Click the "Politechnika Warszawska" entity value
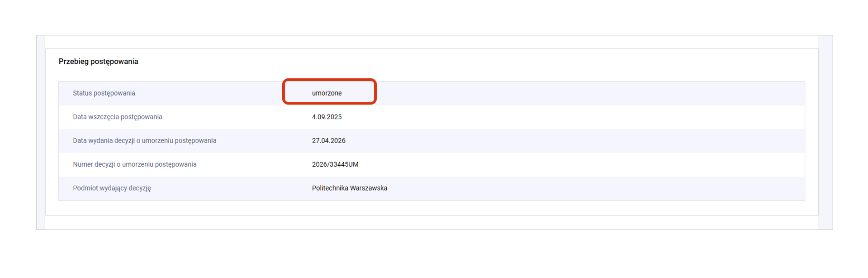 click(x=349, y=188)
